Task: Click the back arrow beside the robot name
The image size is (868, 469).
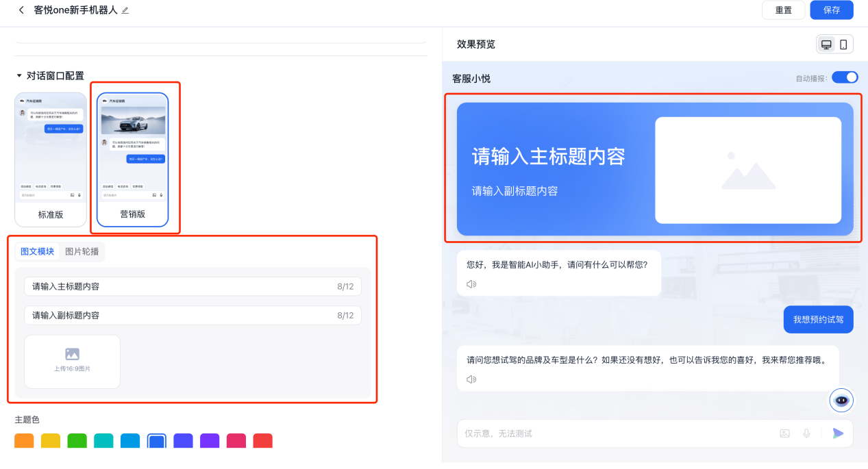Action: [x=21, y=10]
